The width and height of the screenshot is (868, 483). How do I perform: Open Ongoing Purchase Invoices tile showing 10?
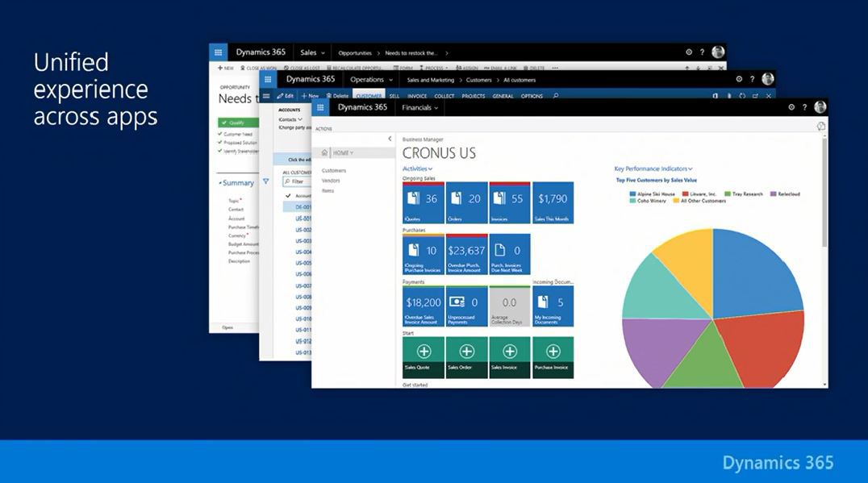pos(424,254)
